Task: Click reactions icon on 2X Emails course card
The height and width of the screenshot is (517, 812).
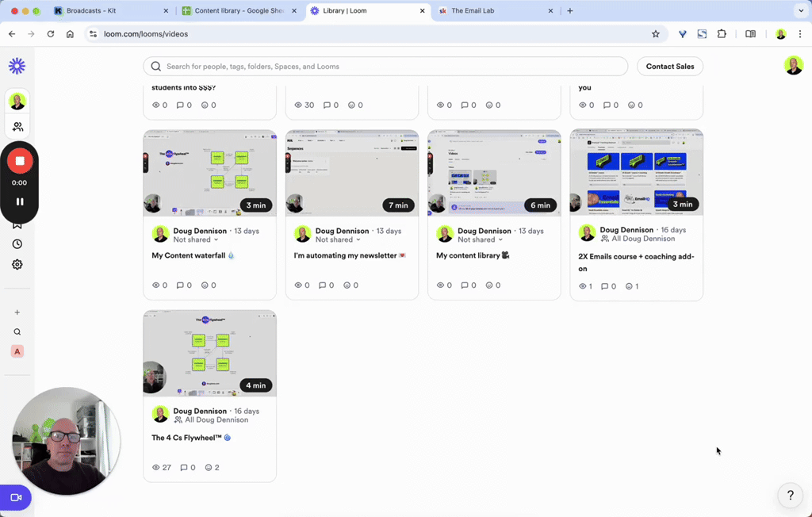Action: pos(629,286)
